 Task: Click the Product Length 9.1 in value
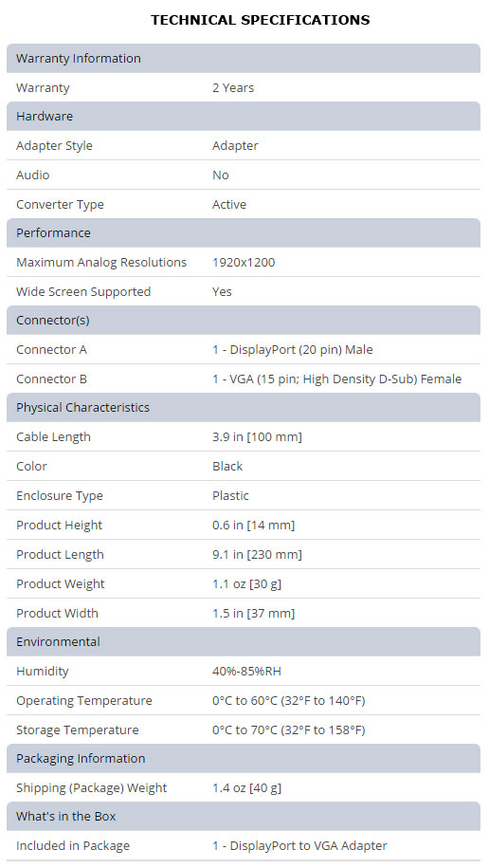(x=257, y=555)
